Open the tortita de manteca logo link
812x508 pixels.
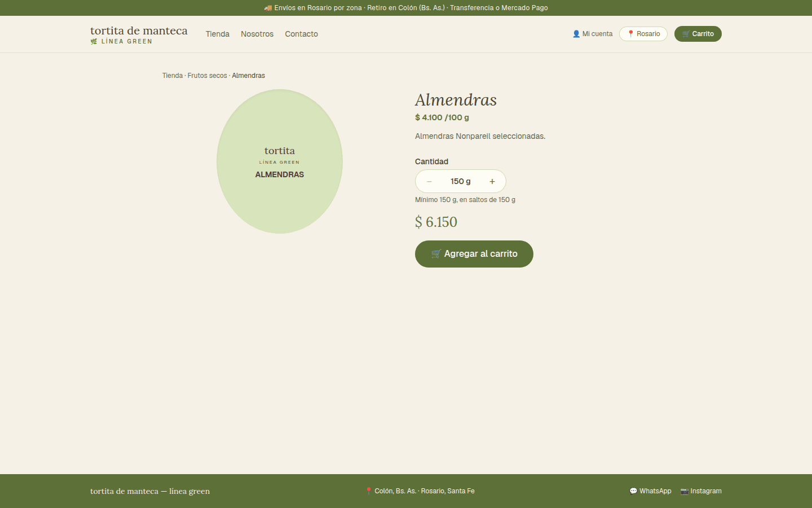tap(139, 34)
